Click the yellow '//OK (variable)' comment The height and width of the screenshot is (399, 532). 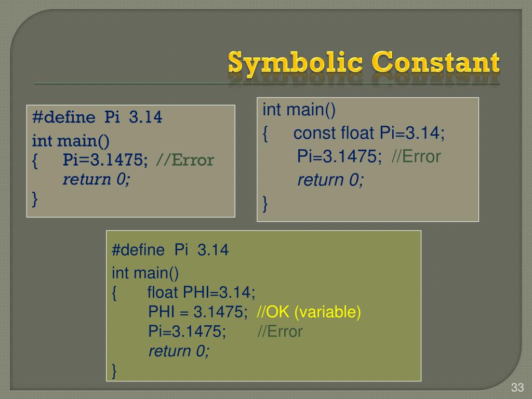point(309,312)
